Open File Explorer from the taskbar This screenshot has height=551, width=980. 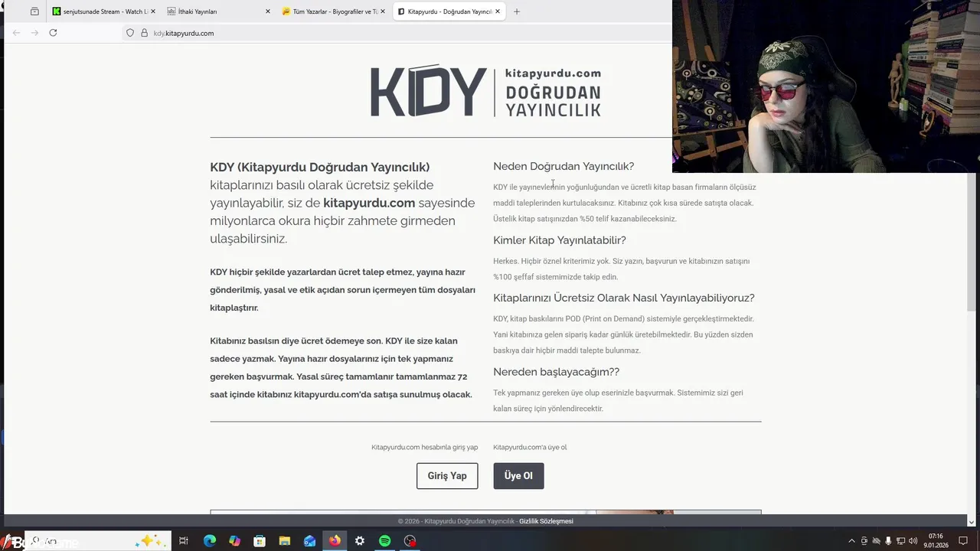pos(285,541)
